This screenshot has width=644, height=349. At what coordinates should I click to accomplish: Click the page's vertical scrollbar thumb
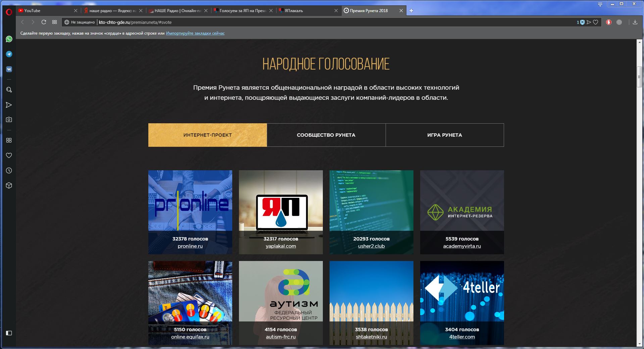pos(640,77)
